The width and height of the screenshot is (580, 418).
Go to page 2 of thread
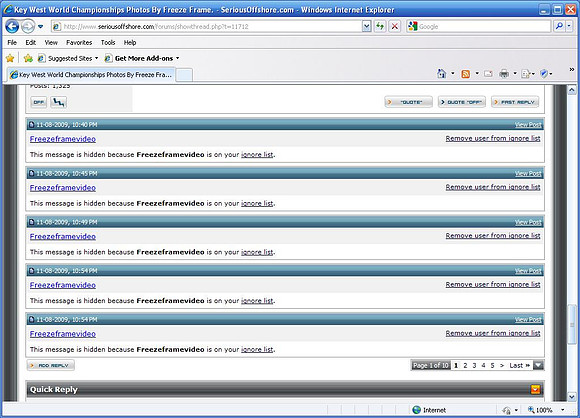(x=465, y=365)
